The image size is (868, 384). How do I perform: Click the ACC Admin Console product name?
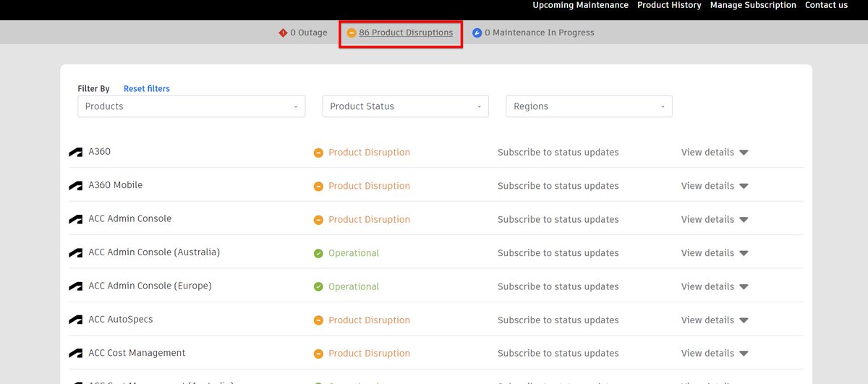130,218
